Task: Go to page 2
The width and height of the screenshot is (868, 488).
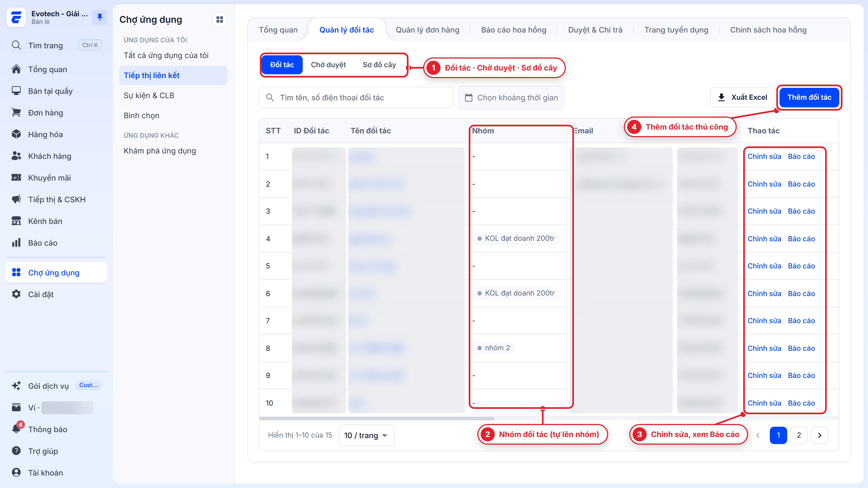Action: (799, 435)
